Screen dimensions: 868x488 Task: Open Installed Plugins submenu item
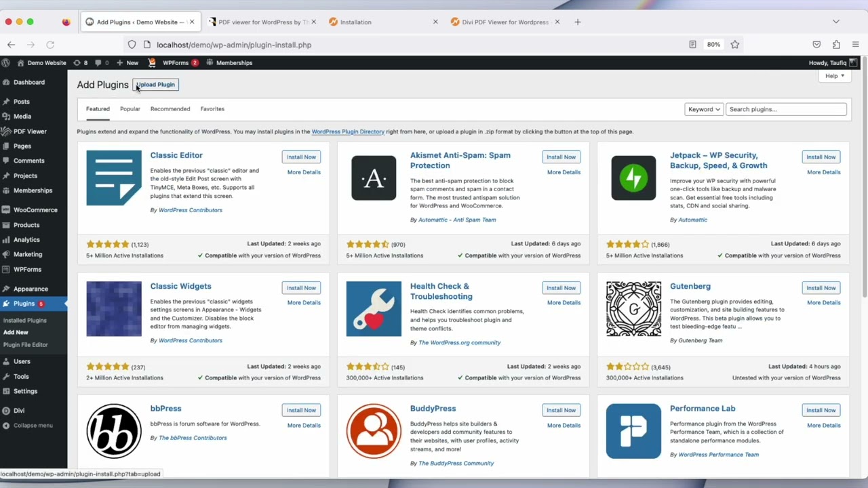(x=25, y=321)
